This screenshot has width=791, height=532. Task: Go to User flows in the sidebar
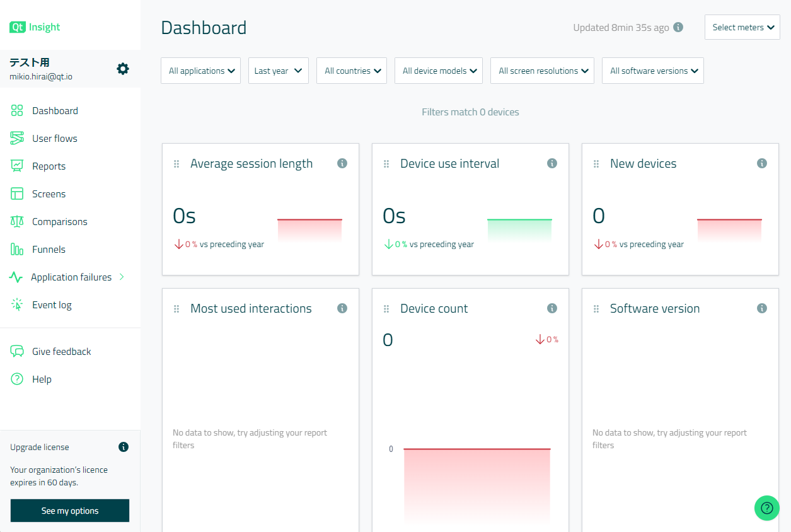(x=54, y=138)
